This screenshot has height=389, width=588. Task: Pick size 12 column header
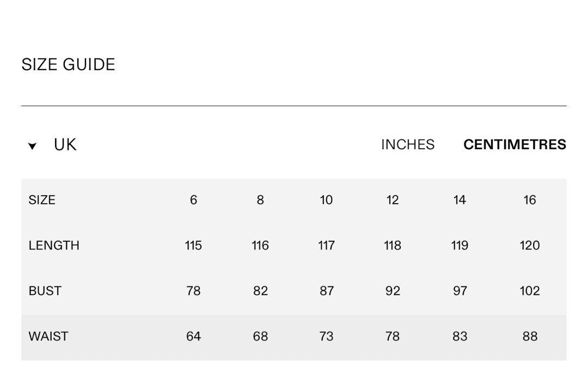point(393,200)
